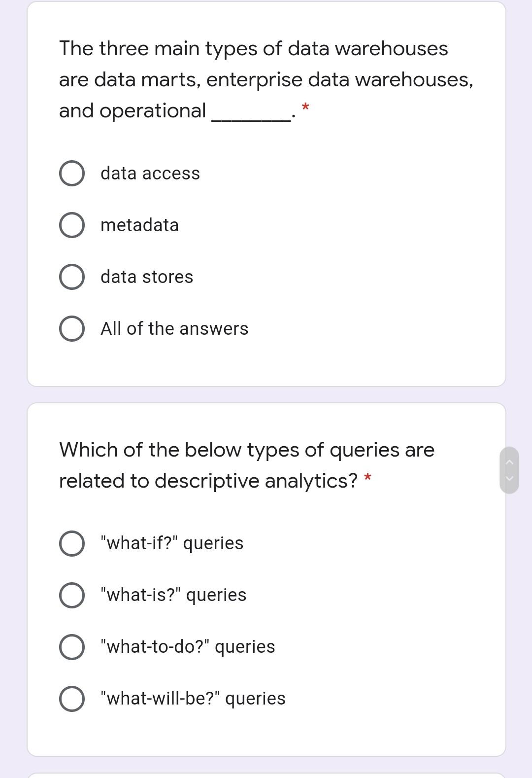Click the red asterisk on second question
This screenshot has width=532, height=778.
[x=367, y=478]
